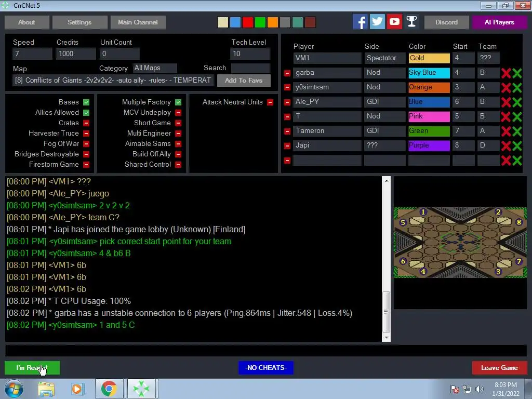Toggle the Allies Allowed checkbox

[86, 113]
